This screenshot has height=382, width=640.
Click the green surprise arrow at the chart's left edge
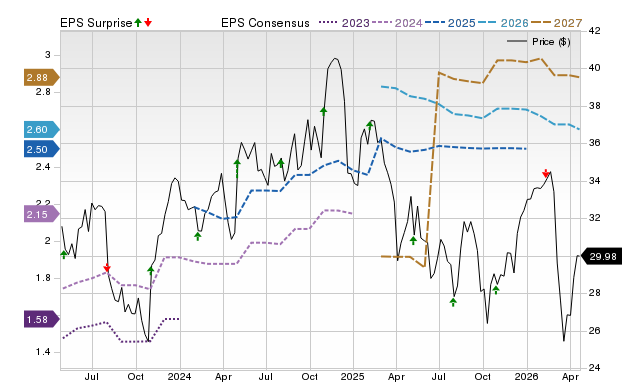point(64,255)
